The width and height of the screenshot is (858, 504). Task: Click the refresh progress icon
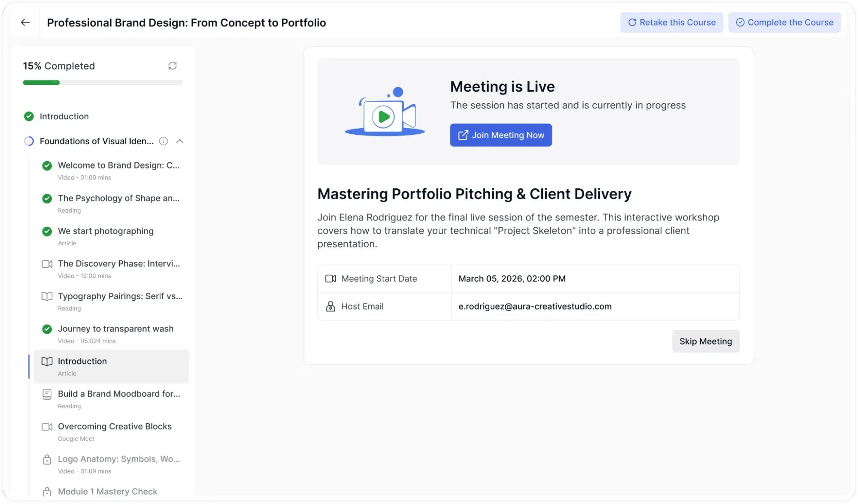173,66
